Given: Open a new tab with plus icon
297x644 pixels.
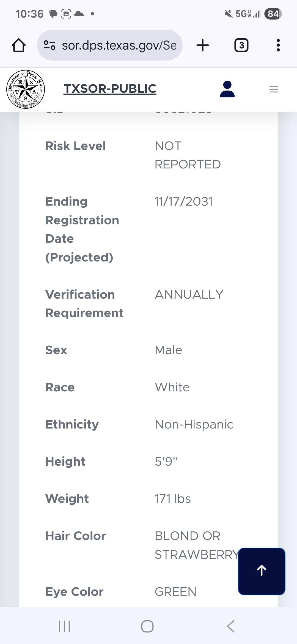Looking at the screenshot, I should [x=203, y=45].
